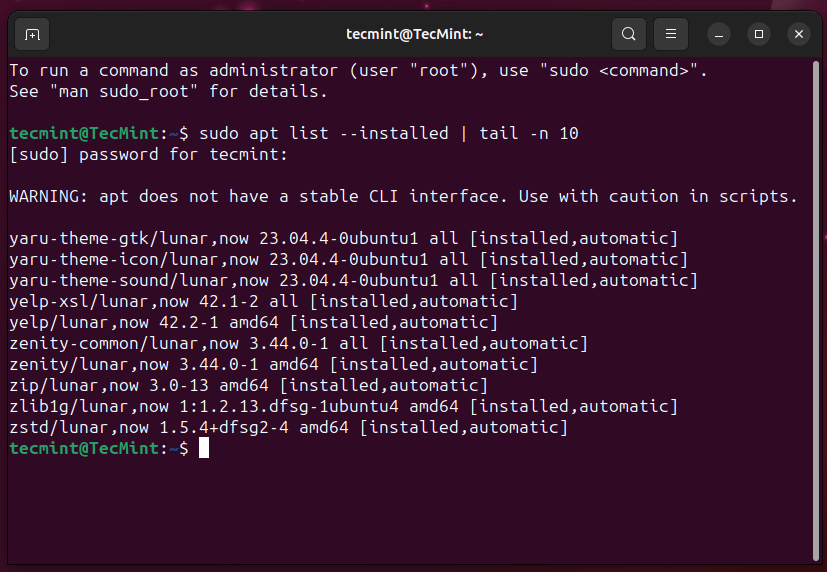The width and height of the screenshot is (827, 572).
Task: Maximize the terminal window
Action: [758, 35]
